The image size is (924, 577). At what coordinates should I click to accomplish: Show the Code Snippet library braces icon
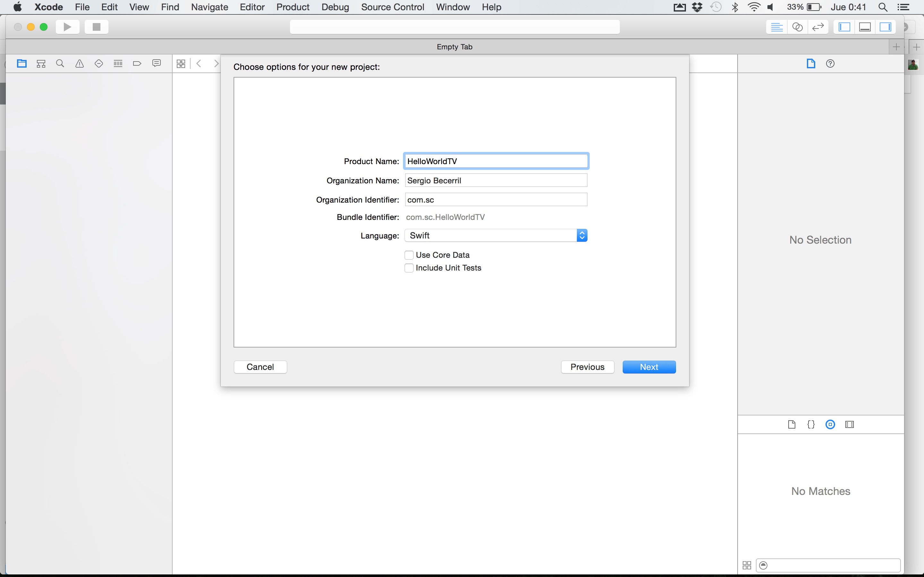(x=811, y=424)
